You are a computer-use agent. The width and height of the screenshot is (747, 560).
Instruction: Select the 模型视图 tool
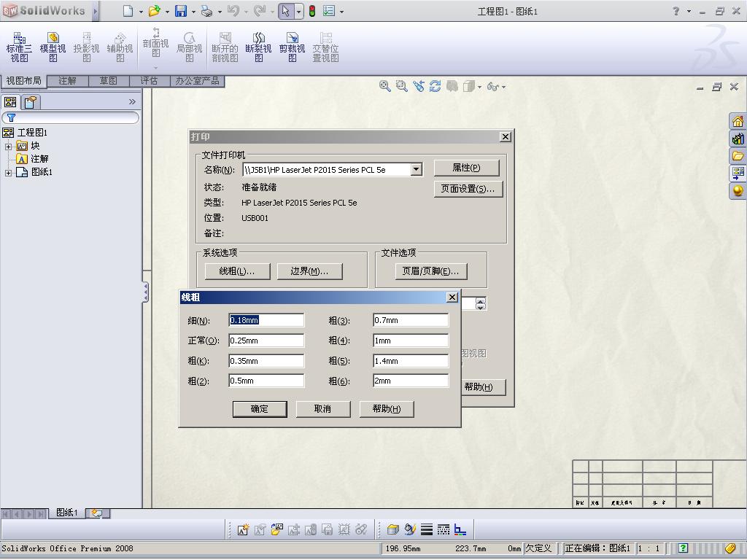53,47
